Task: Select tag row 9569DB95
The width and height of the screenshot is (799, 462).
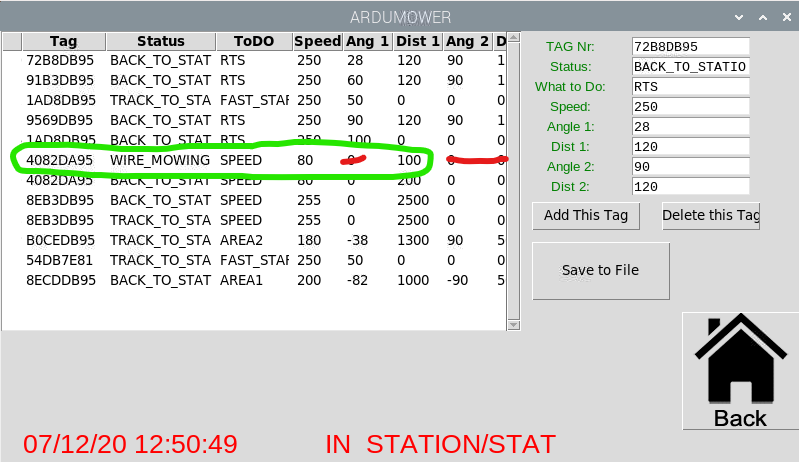Action: [254, 120]
